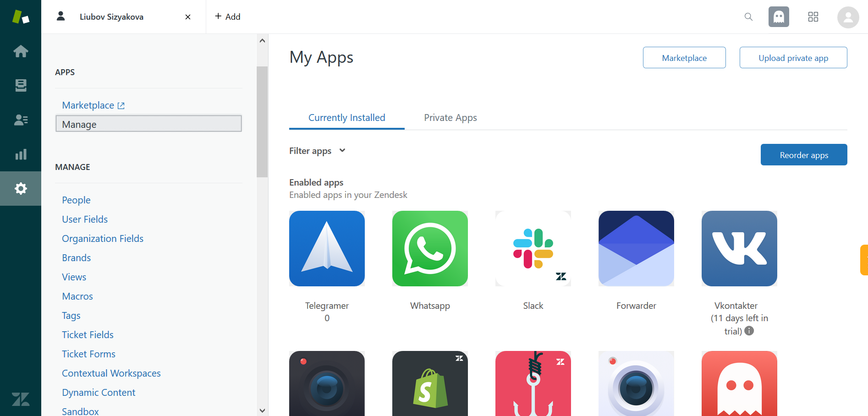Open the Customers list icon in sidebar

(x=21, y=120)
